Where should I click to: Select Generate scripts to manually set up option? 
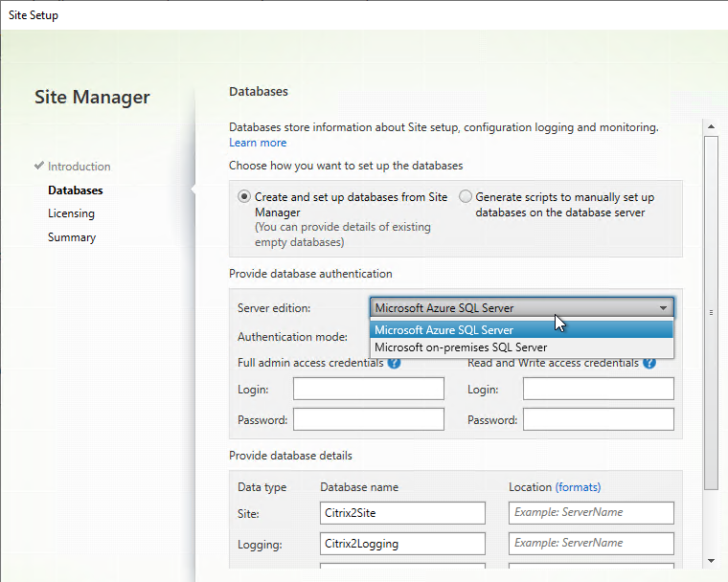pyautogui.click(x=466, y=197)
